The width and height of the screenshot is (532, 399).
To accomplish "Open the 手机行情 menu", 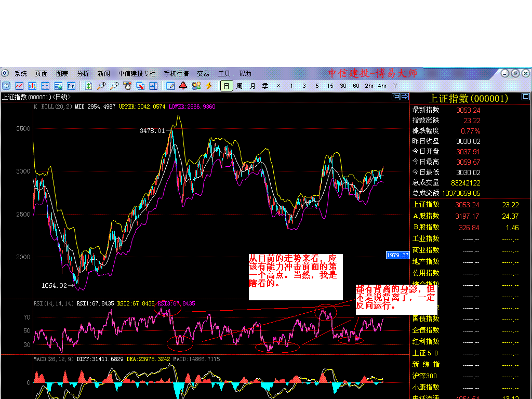I will pos(176,73).
